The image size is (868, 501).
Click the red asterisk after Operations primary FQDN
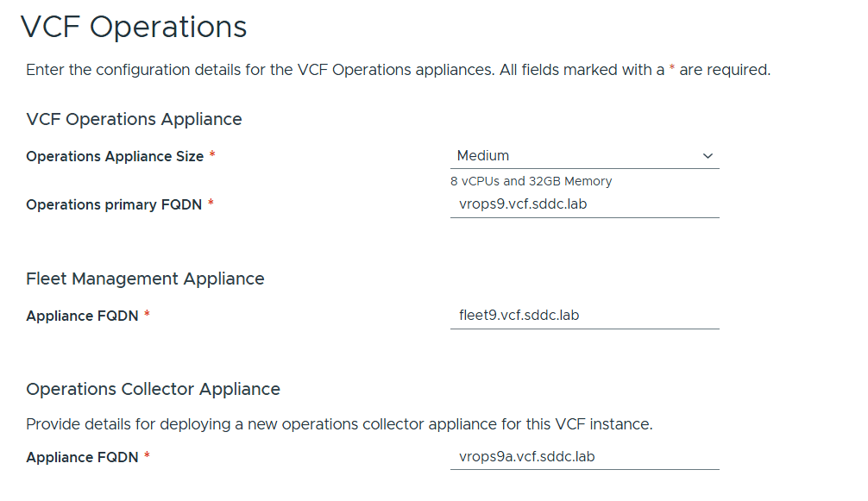[x=211, y=204]
